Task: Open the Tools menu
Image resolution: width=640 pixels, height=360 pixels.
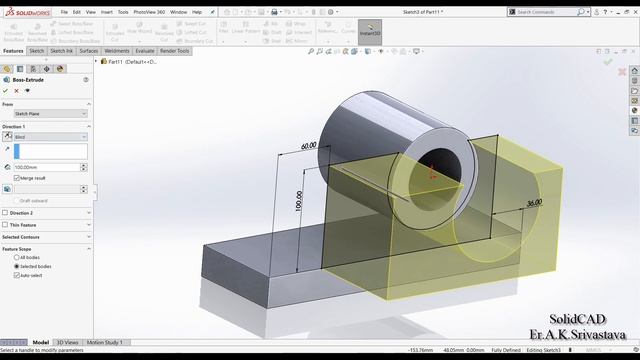Action: (x=123, y=12)
